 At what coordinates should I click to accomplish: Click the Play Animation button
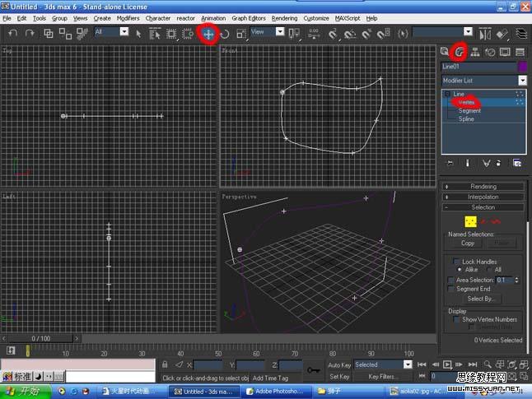(447, 364)
